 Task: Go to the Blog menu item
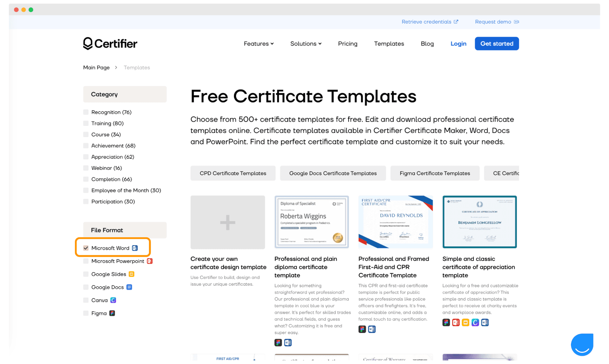[x=427, y=44]
